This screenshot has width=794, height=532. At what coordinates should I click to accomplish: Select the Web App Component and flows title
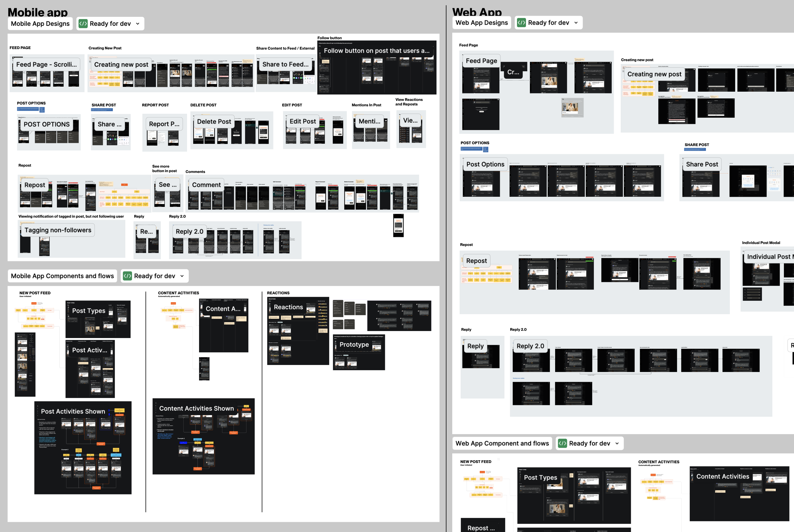click(502, 443)
